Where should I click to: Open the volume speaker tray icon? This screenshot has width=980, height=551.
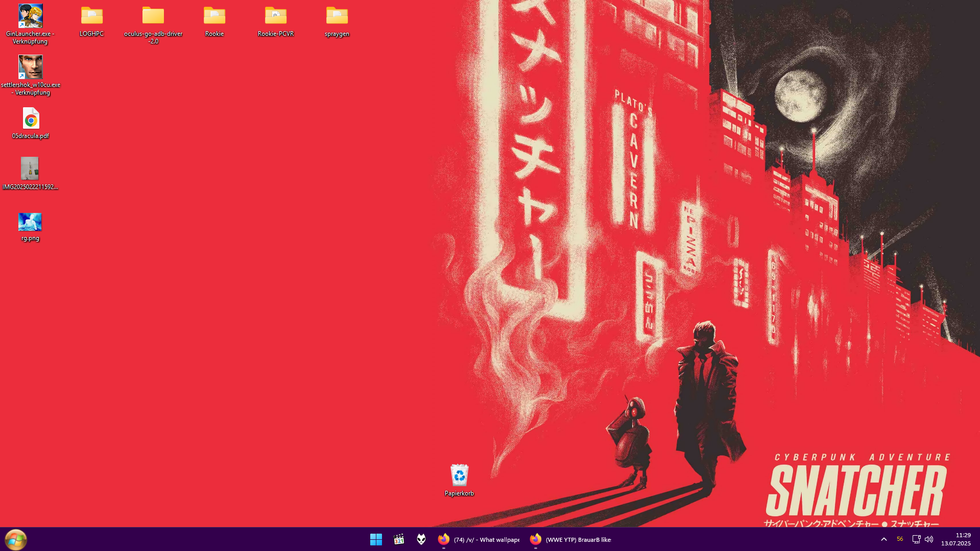(x=929, y=539)
